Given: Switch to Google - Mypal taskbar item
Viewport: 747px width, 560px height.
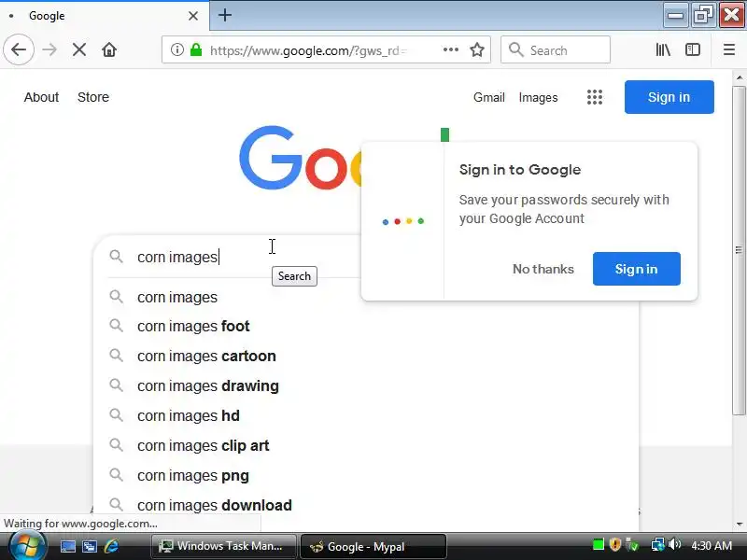Looking at the screenshot, I should tap(373, 546).
